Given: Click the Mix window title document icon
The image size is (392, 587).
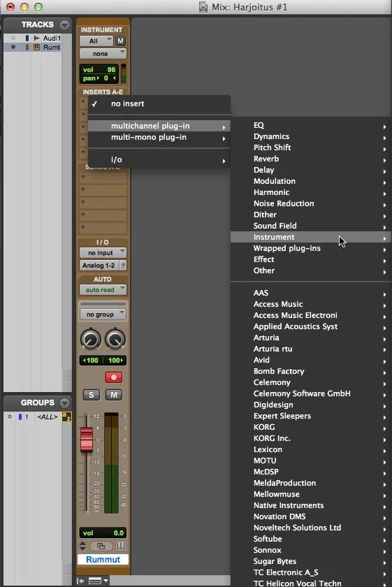Looking at the screenshot, I should point(203,7).
